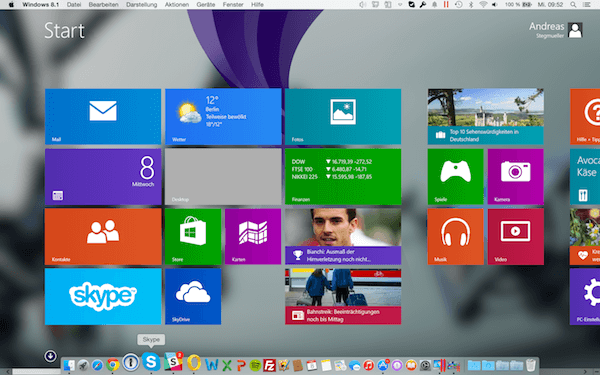The width and height of the screenshot is (600, 375).
Task: Open Notification Center in the menu bar
Action: (586, 5)
